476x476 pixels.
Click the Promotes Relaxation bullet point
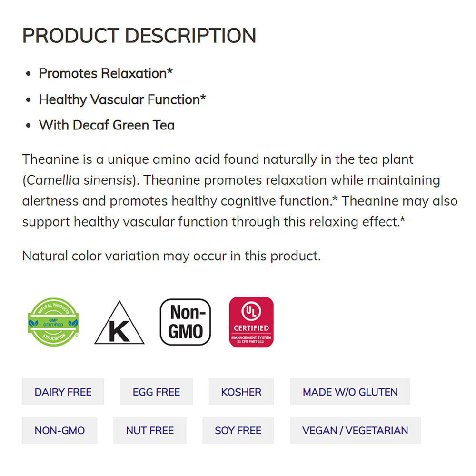point(106,73)
